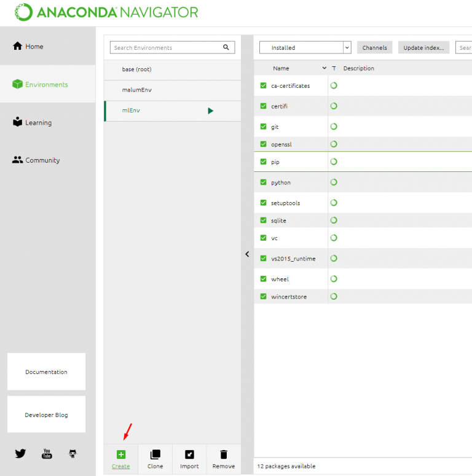
Task: Toggle the openssl package checkbox
Action: pos(263,144)
